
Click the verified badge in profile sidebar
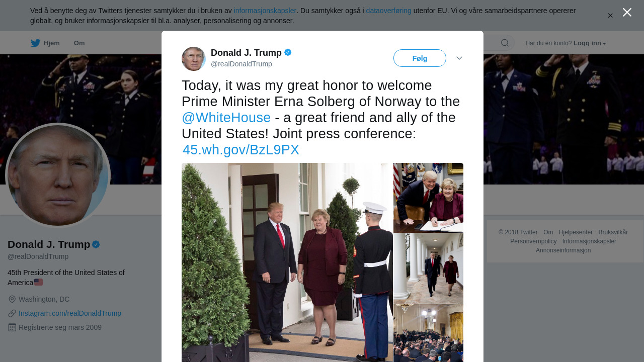point(96,244)
